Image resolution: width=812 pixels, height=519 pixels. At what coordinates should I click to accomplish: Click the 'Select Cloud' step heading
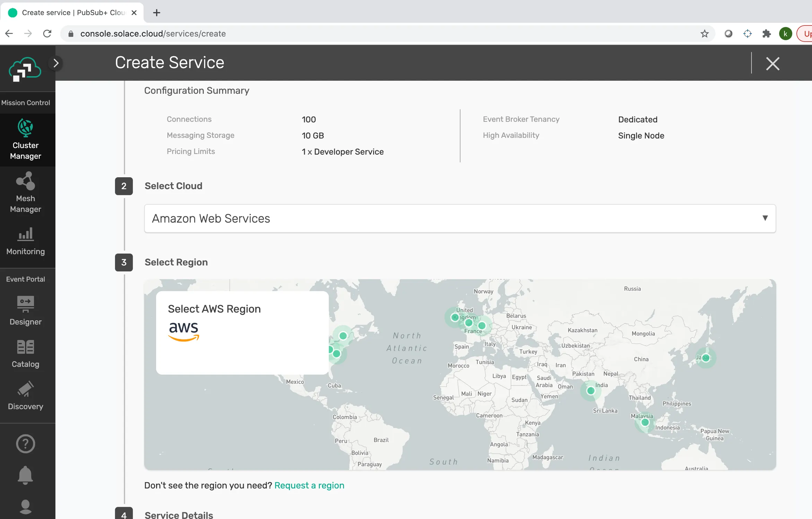[173, 186]
